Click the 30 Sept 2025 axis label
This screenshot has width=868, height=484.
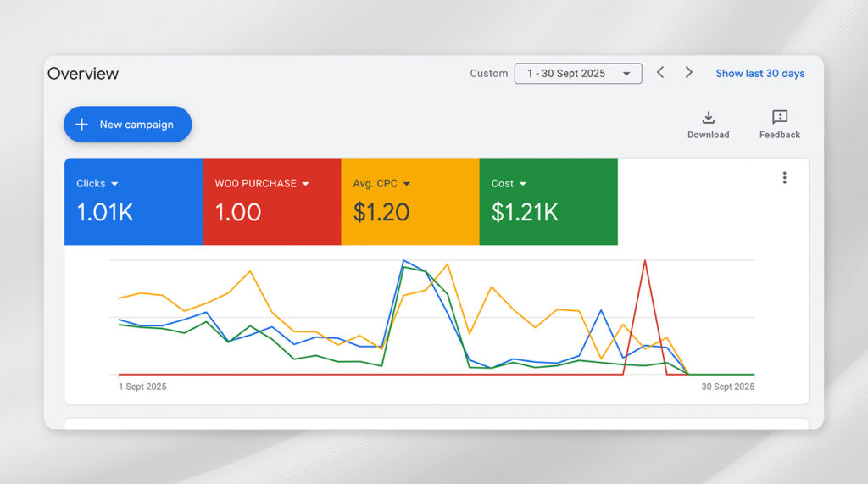tap(727, 387)
